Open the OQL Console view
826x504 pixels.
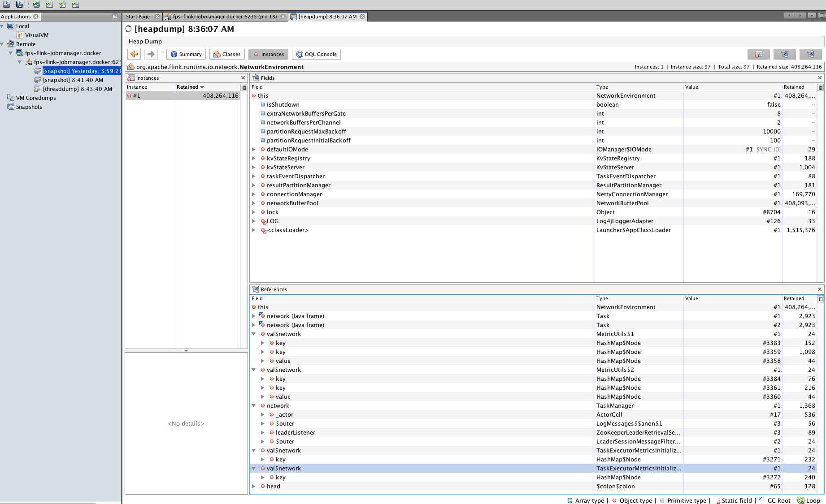click(x=316, y=54)
